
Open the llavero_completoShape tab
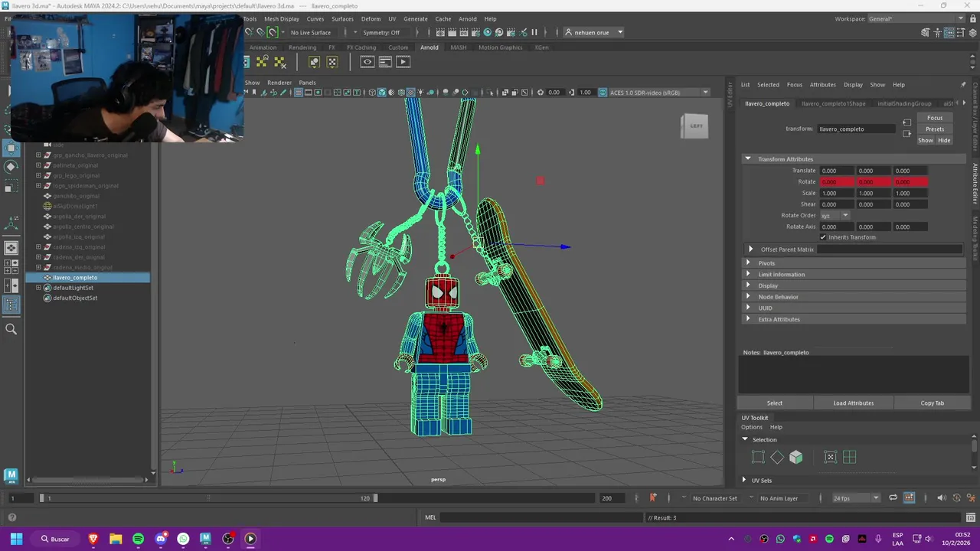[x=833, y=103]
